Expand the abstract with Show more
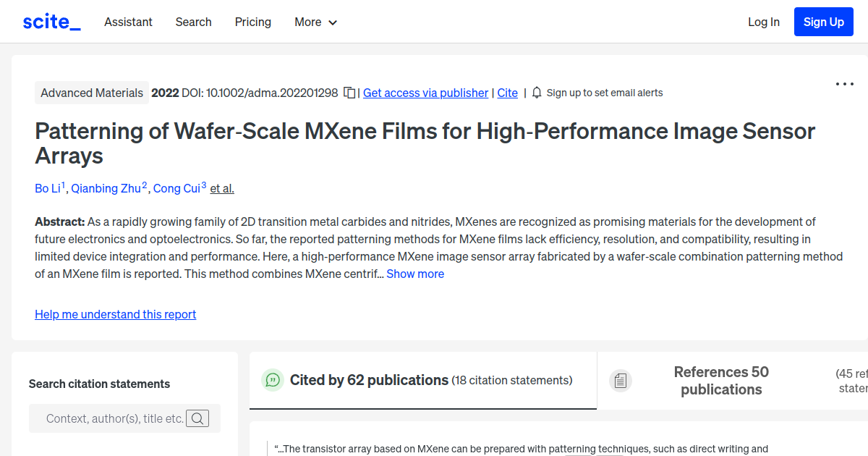The image size is (868, 456). click(414, 274)
